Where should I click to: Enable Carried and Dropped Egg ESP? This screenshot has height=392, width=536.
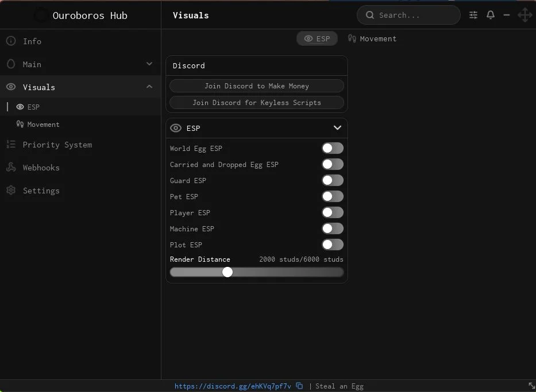pyautogui.click(x=333, y=164)
